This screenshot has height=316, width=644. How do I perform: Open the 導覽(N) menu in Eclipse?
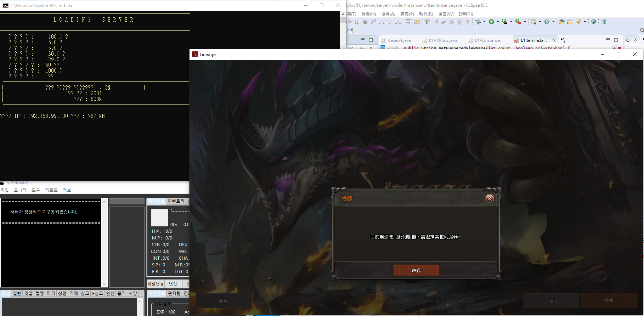(368, 14)
